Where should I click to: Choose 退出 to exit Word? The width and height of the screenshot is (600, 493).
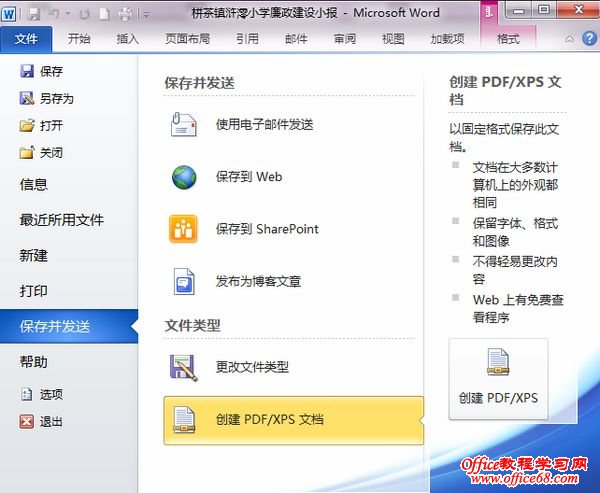(x=51, y=422)
